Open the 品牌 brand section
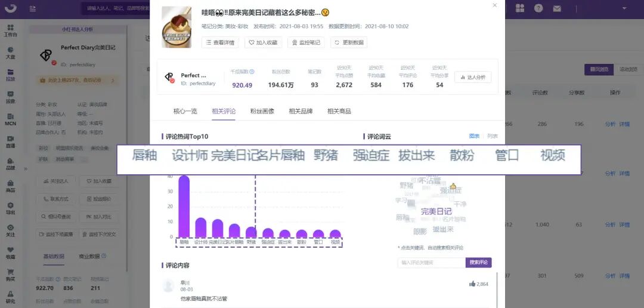 click(x=10, y=164)
